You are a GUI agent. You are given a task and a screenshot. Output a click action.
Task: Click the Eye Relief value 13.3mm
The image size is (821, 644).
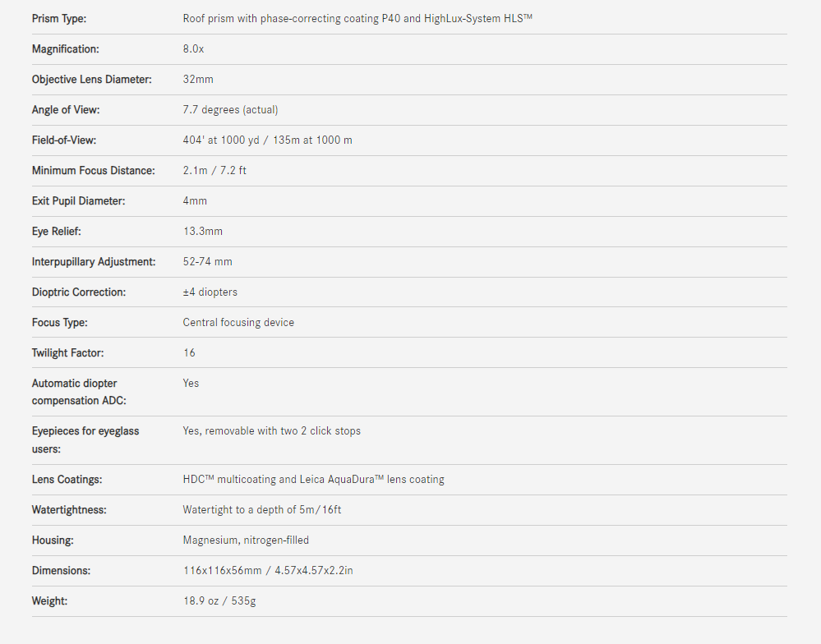coord(201,231)
